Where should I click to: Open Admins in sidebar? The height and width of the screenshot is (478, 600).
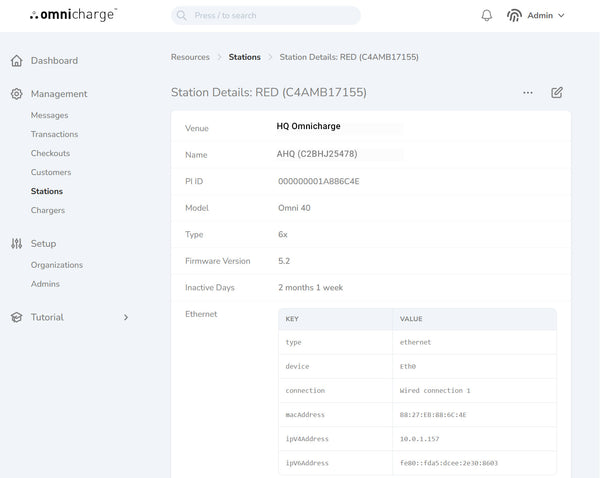(45, 284)
